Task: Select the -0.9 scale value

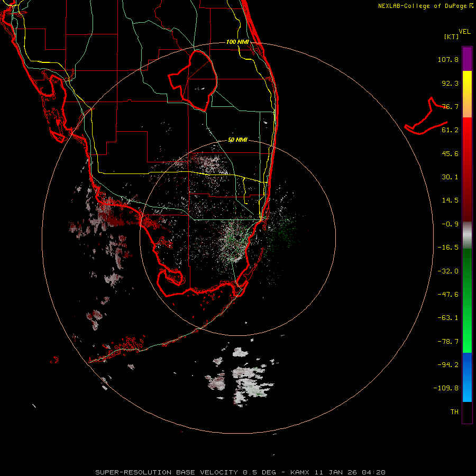Action: (x=450, y=224)
